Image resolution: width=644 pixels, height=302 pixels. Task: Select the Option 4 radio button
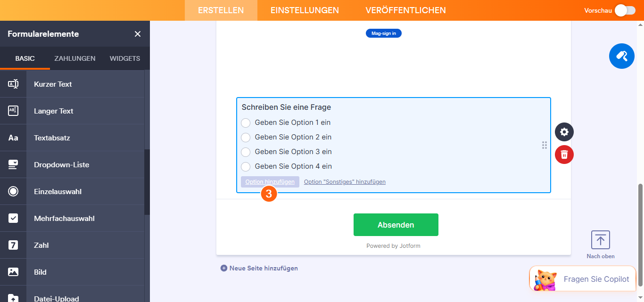tap(246, 166)
